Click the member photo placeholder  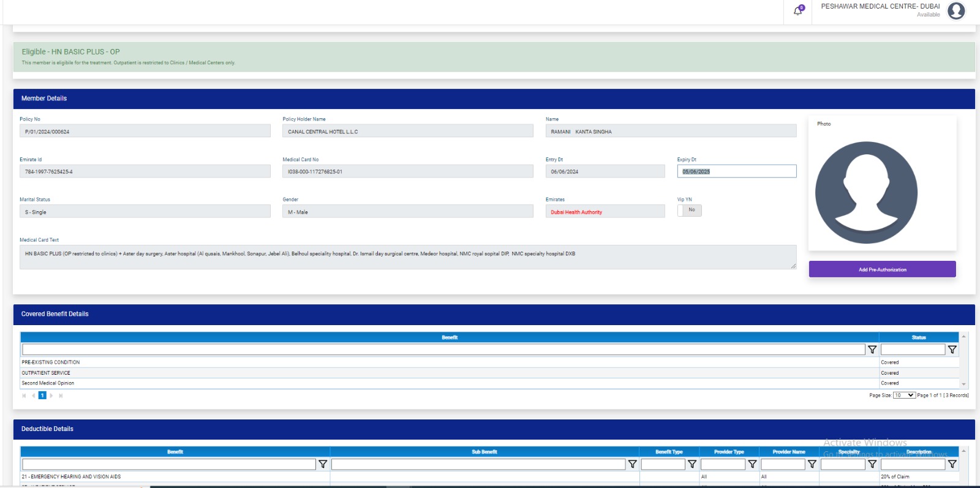point(866,193)
